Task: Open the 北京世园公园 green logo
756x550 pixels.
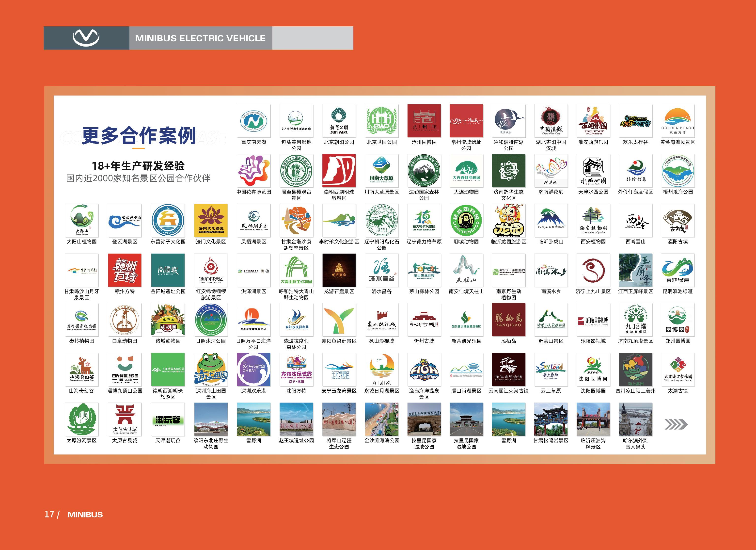Action: coord(382,121)
